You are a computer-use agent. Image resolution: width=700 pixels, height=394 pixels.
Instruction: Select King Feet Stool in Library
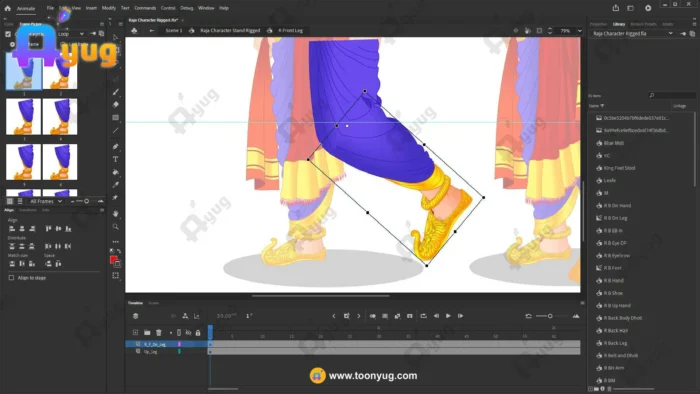point(619,168)
